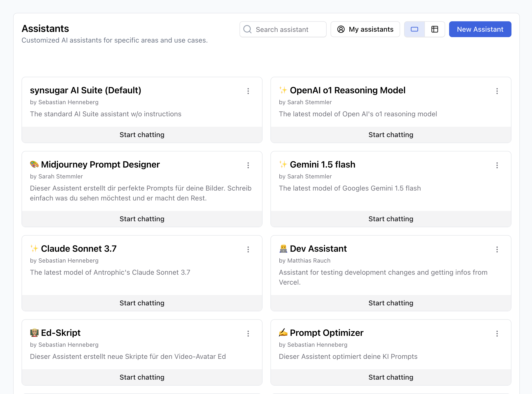The width and height of the screenshot is (532, 394).
Task: Open the My assistants selector
Action: 365,29
